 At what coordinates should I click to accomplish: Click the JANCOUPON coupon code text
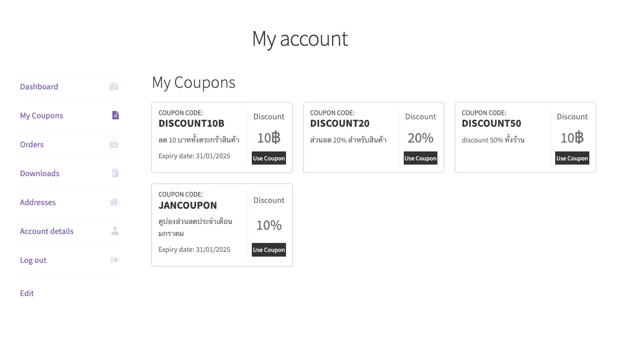click(188, 205)
